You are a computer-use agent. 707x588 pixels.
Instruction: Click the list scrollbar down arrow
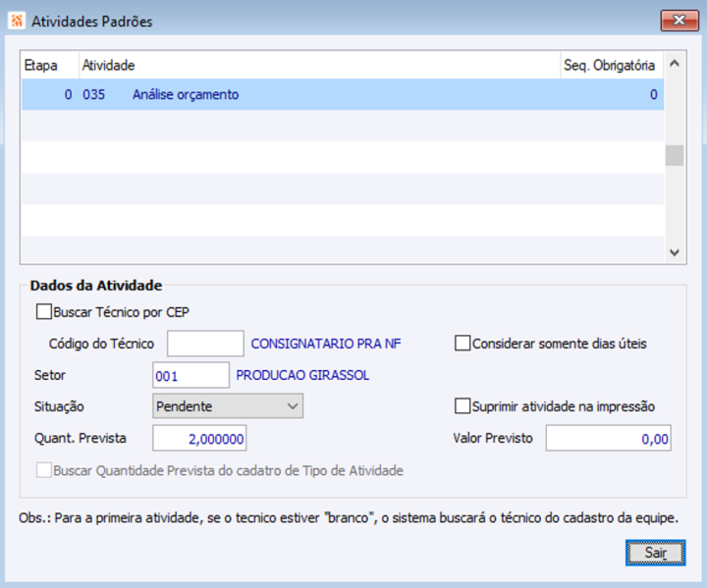[x=675, y=252]
